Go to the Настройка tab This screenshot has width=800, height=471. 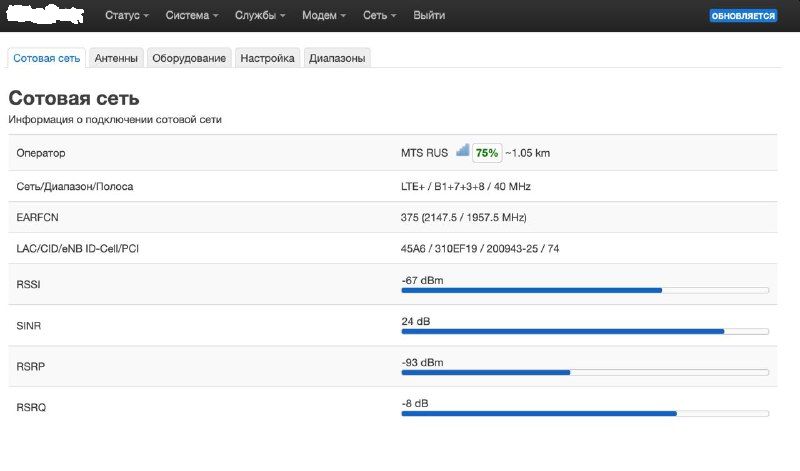(x=267, y=58)
